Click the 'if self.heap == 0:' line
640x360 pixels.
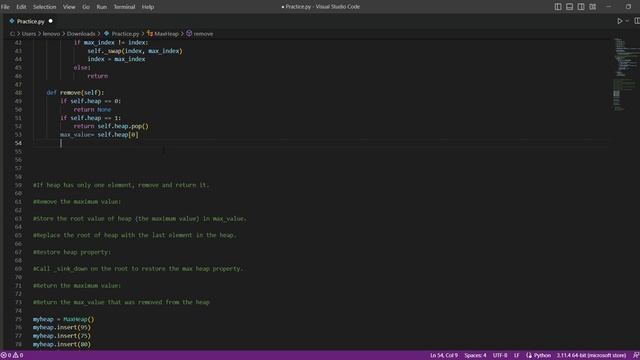point(91,101)
